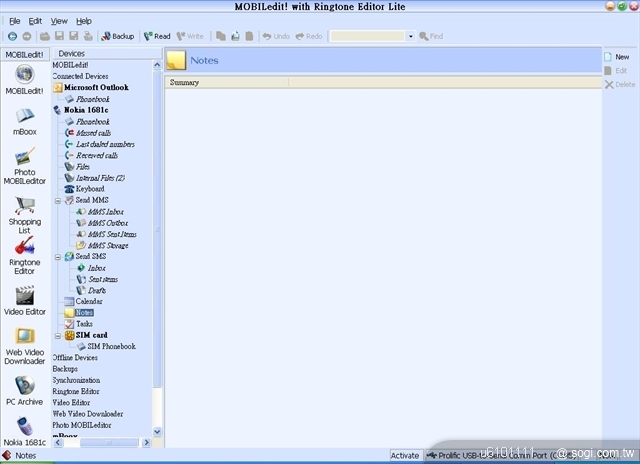Open the Video Editor clapperboard icon

coord(24,296)
